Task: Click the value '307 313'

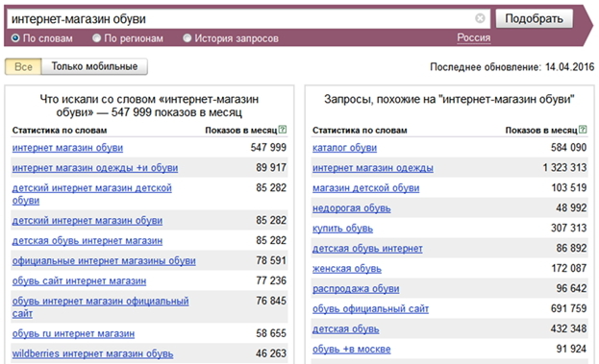Action: click(568, 229)
